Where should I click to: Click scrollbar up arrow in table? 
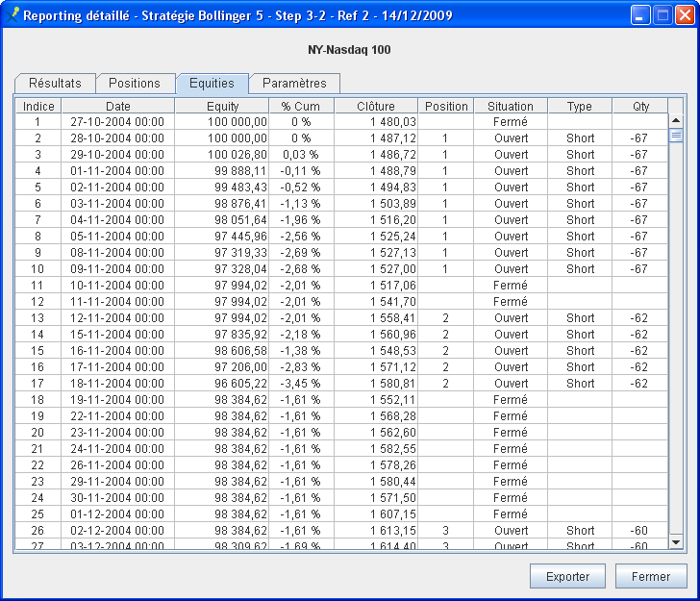click(675, 120)
